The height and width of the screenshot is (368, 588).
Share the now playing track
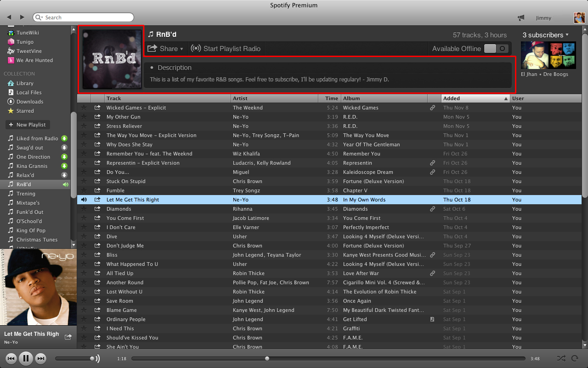[x=68, y=337]
